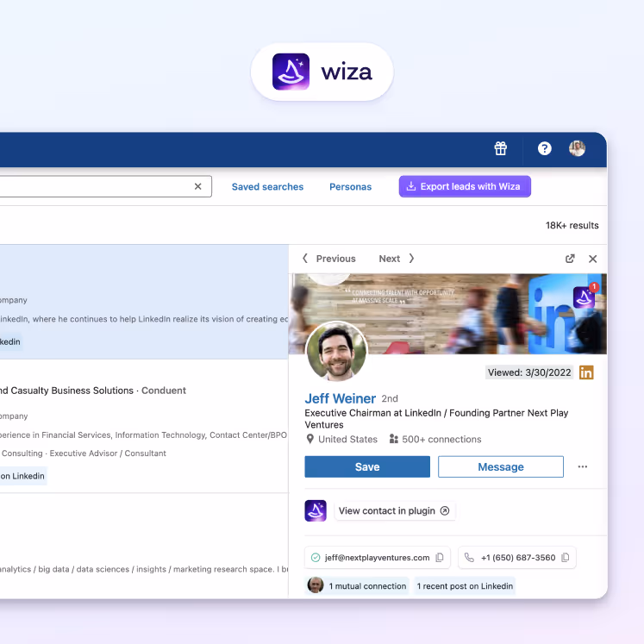The height and width of the screenshot is (644, 644).
Task: Click Wiza badge on profile banner
Action: click(584, 297)
